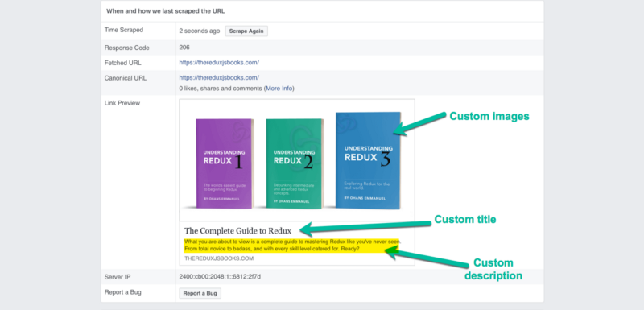The width and height of the screenshot is (644, 310).
Task: Select the 'Response Code' row label
Action: click(127, 48)
